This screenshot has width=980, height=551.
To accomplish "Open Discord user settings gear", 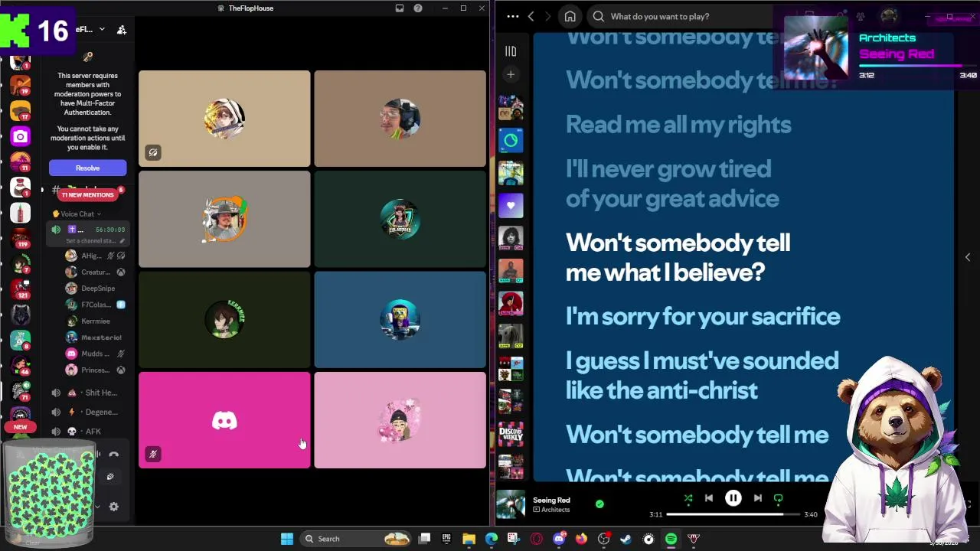I will 113,507.
